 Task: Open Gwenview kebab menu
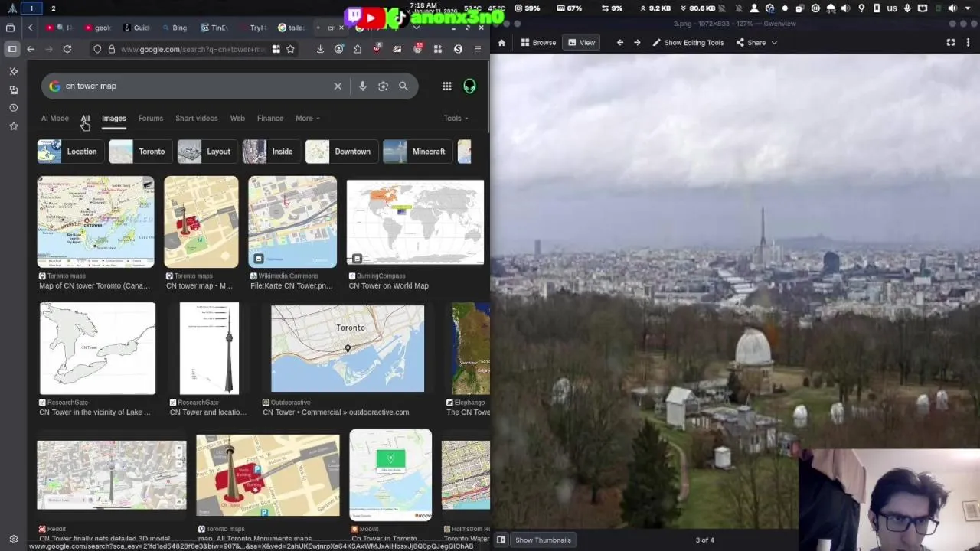pos(968,43)
